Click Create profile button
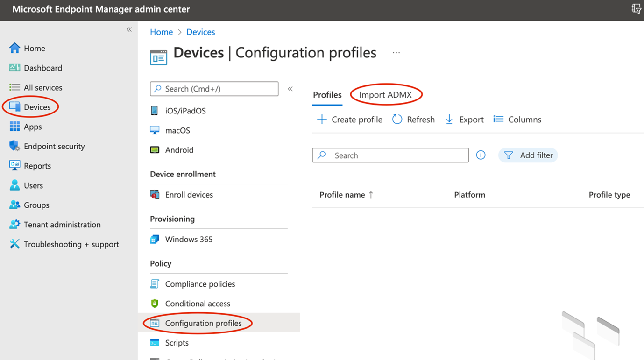This screenshot has width=644, height=360. coord(349,120)
